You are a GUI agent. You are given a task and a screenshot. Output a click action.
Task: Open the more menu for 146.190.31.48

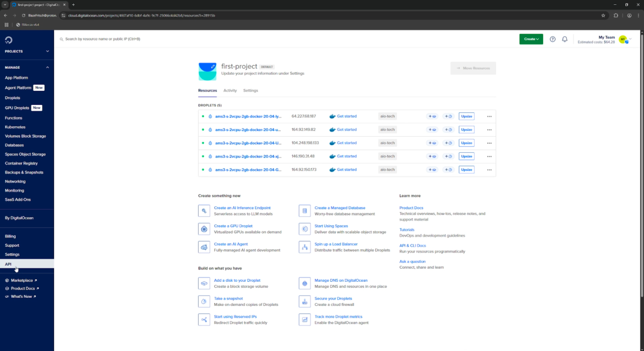click(x=489, y=156)
